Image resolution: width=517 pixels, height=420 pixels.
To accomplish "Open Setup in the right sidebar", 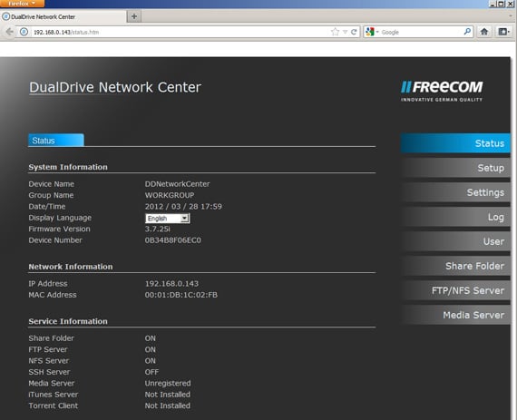I will click(455, 168).
